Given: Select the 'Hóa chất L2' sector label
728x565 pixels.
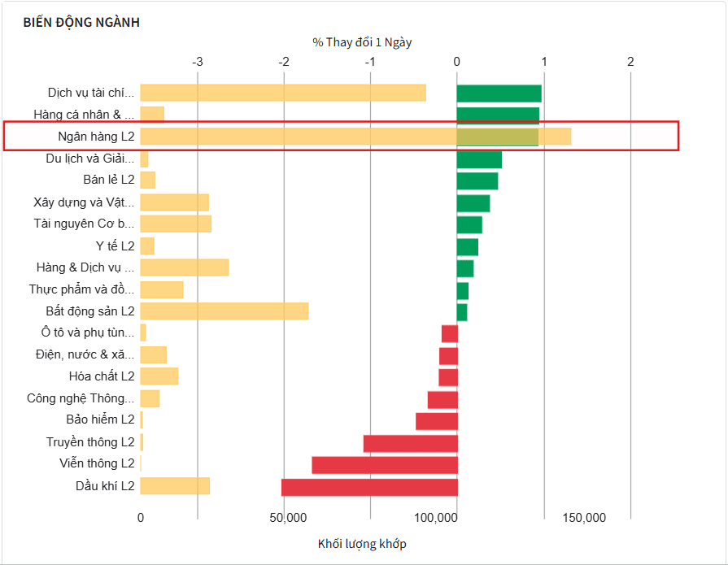Looking at the screenshot, I should (102, 376).
